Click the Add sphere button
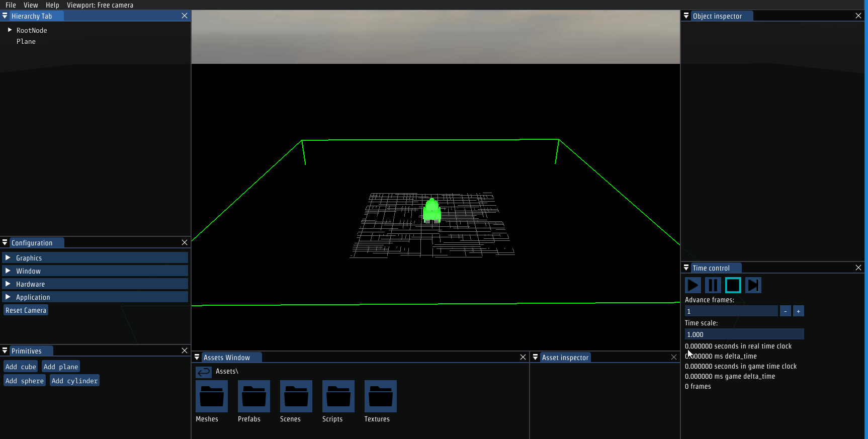 (x=25, y=381)
